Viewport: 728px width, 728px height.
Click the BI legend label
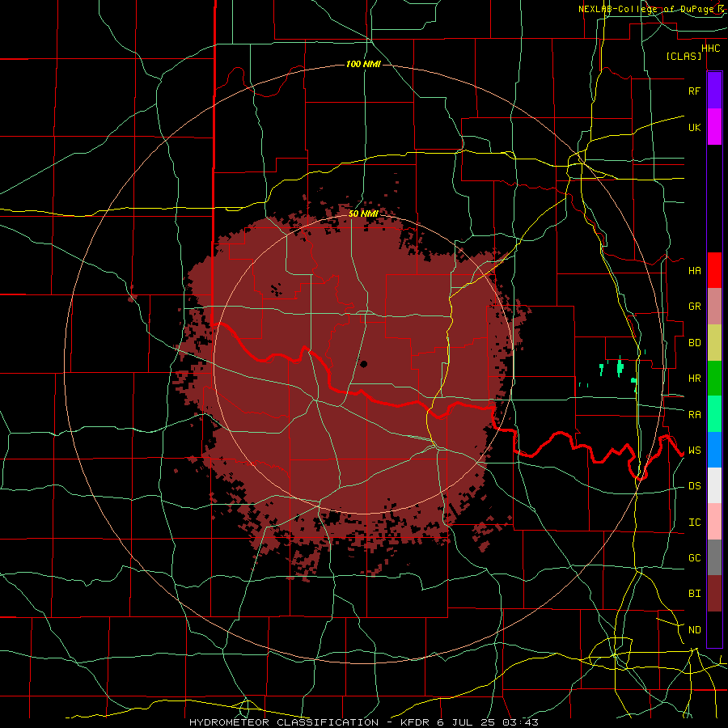(x=694, y=594)
